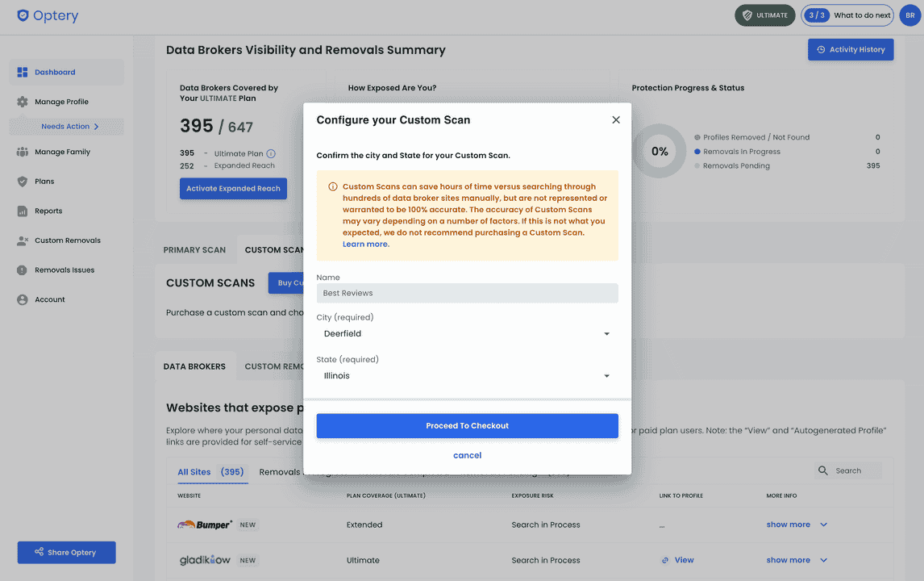
Task: Select the Data Brokers tab
Action: pos(194,366)
